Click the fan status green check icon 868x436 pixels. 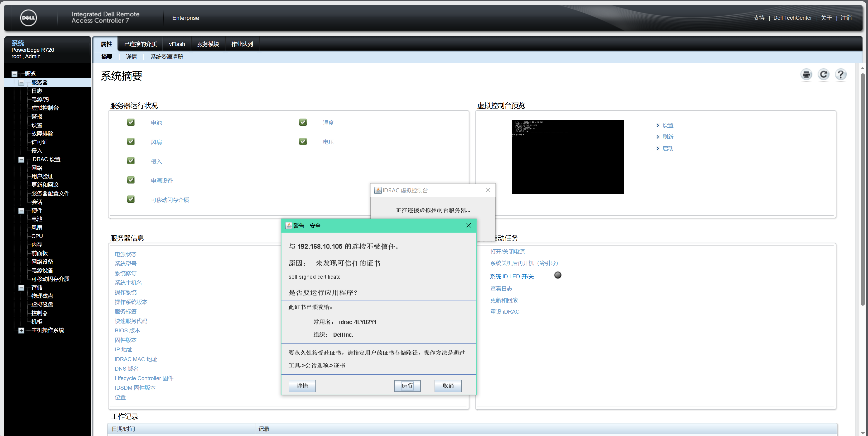click(x=131, y=141)
